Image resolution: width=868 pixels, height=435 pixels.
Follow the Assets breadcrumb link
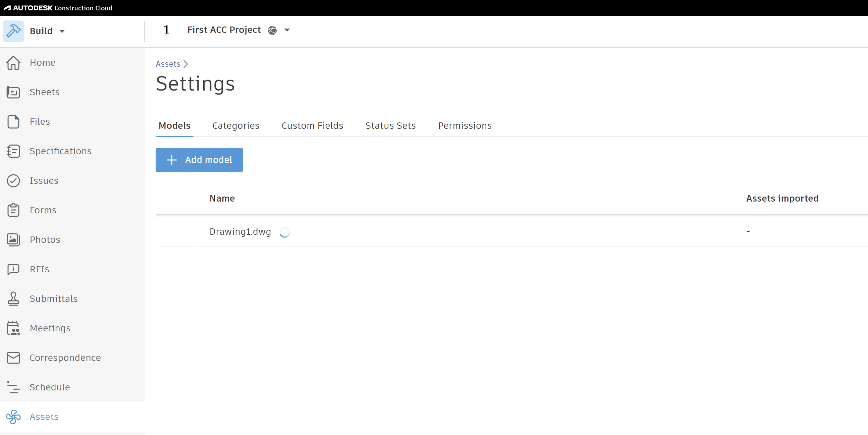point(168,64)
